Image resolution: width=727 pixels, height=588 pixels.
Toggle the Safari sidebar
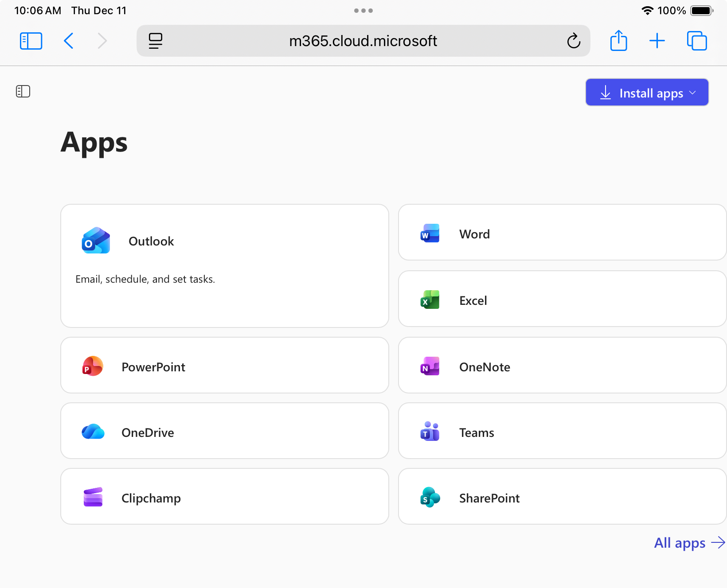(x=31, y=41)
